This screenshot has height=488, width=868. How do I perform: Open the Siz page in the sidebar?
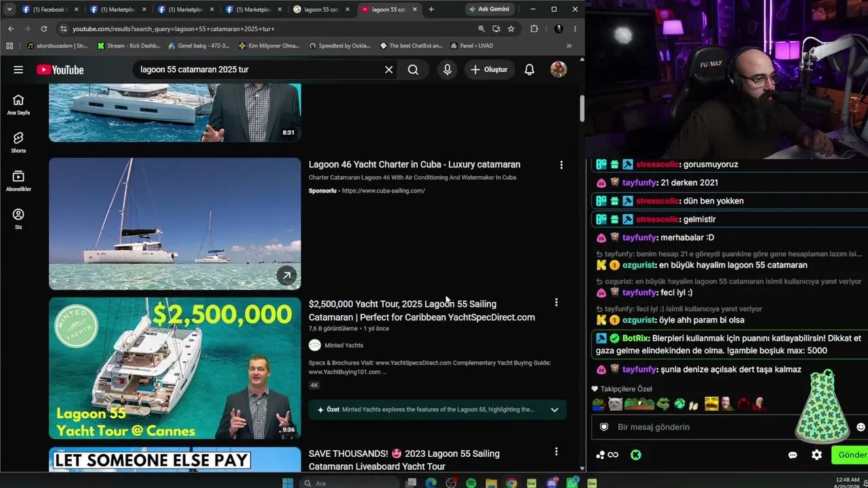(x=18, y=219)
